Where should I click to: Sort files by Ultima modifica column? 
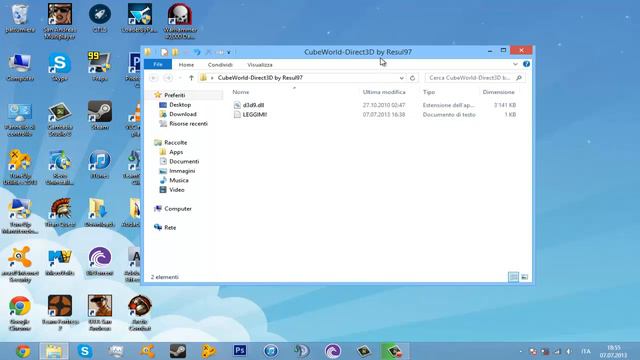tap(384, 92)
